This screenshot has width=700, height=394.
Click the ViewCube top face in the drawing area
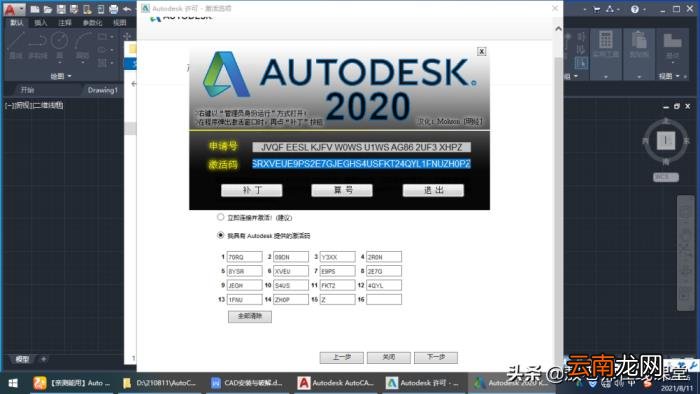point(666,141)
